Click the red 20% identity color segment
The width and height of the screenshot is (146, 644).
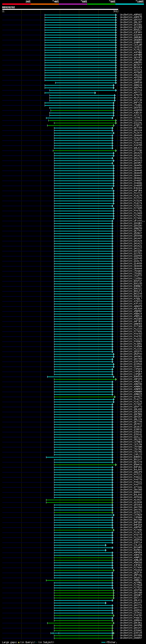click(16, 4)
